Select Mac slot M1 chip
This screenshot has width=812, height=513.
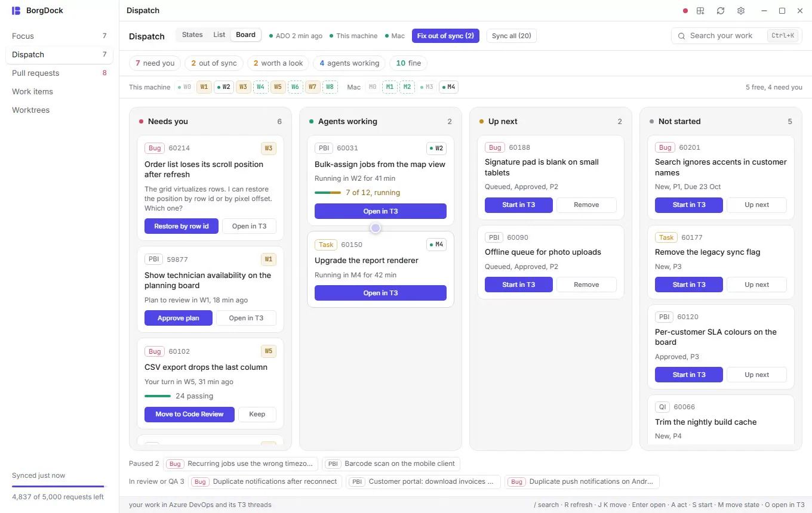pos(390,87)
